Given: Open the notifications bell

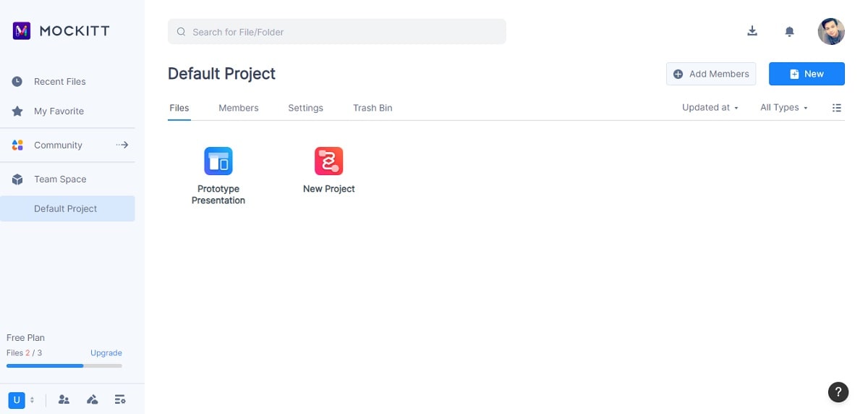Looking at the screenshot, I should point(790,31).
